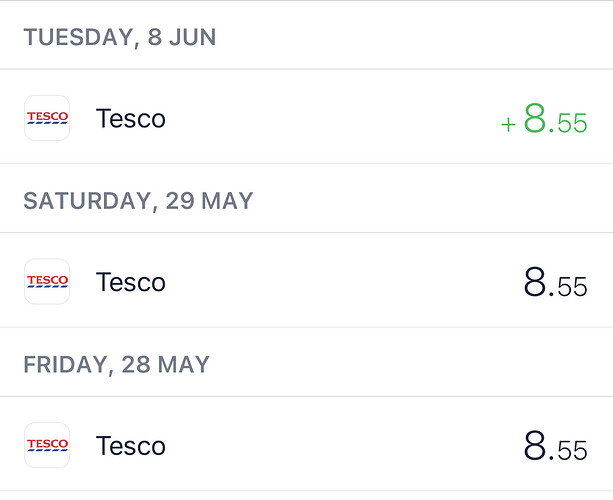This screenshot has width=613, height=500.
Task: Click the Tesco logo under Friday, 28 May
Action: click(47, 445)
